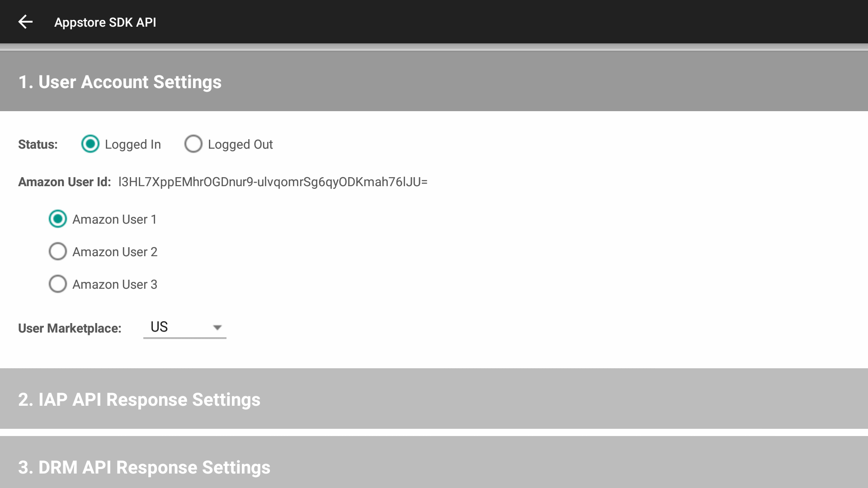Expand DRM API Response Settings section
This screenshot has height=488, width=868.
144,467
